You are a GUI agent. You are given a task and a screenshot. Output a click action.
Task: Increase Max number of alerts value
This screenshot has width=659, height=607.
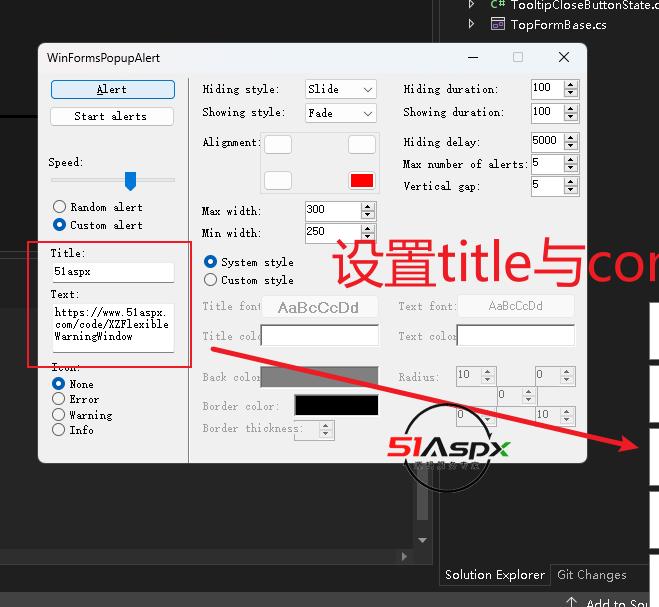pos(570,159)
